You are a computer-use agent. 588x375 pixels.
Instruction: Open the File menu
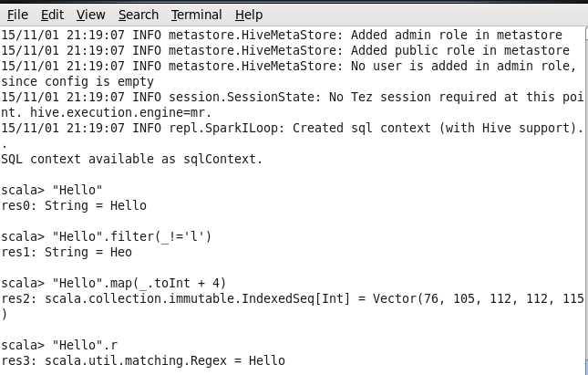point(17,15)
